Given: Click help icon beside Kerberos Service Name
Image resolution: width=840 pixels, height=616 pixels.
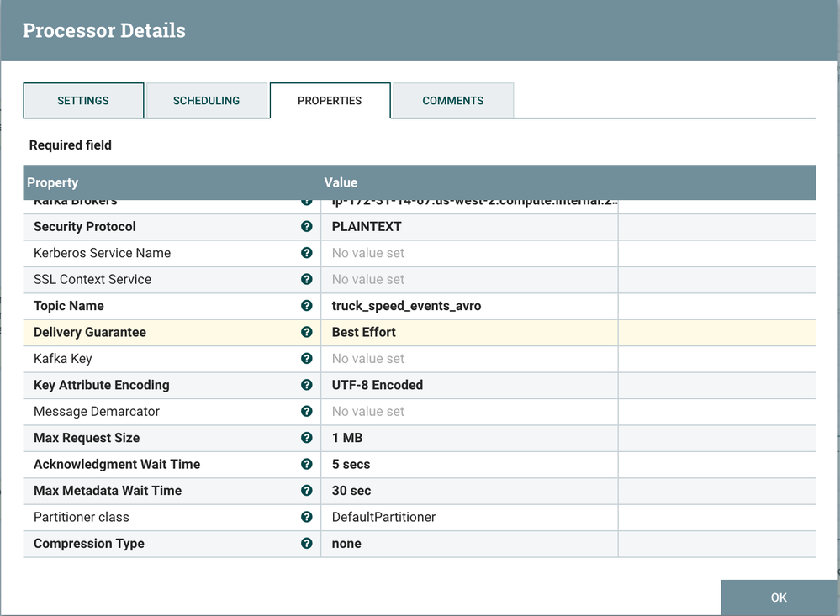Looking at the screenshot, I should 307,253.
